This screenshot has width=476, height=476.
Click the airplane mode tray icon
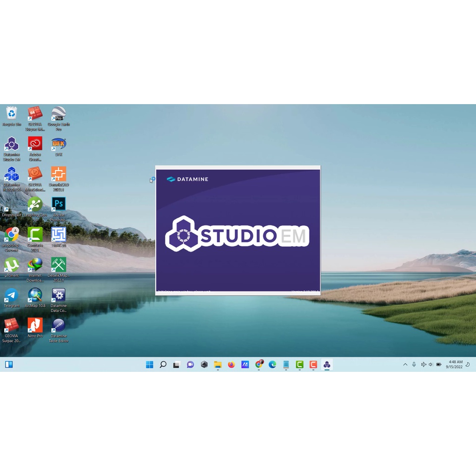tap(423, 364)
